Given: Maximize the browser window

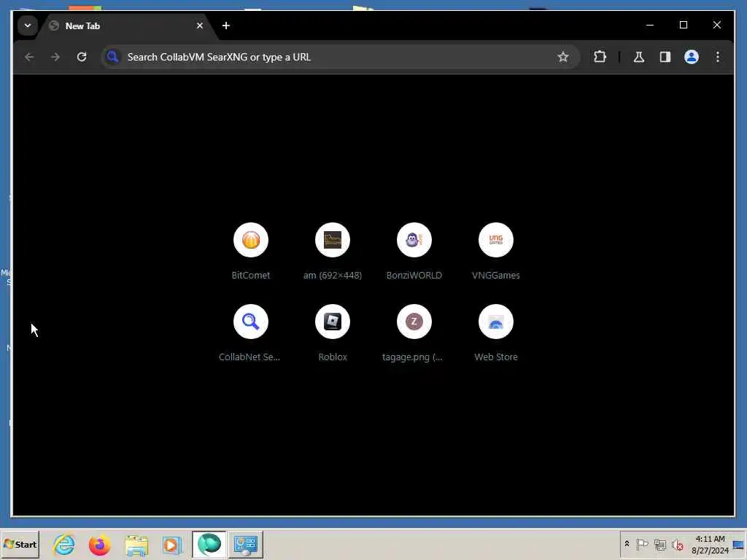Looking at the screenshot, I should pos(683,25).
